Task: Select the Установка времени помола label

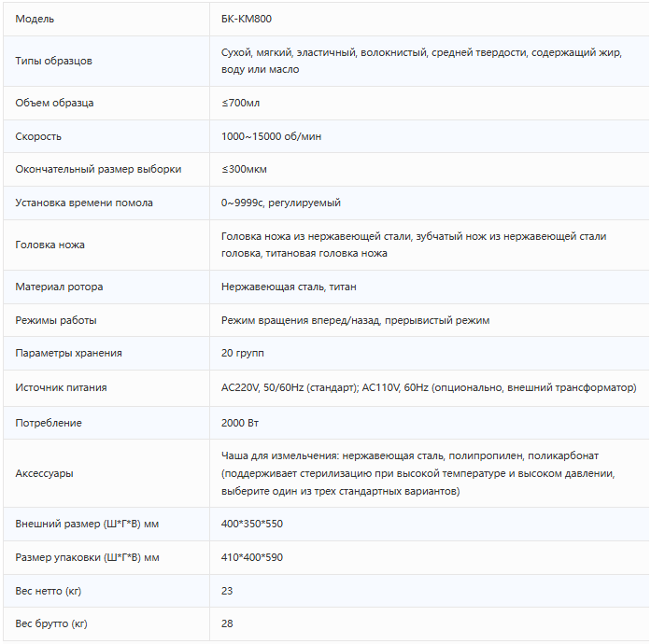Action: [84, 203]
